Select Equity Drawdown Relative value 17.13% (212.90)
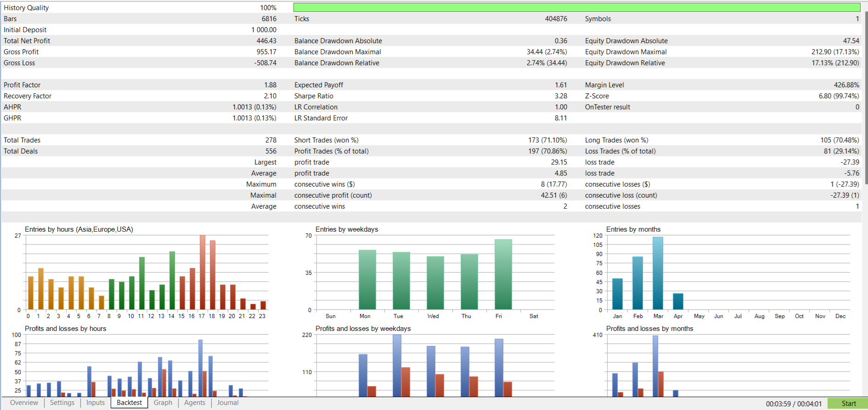 [835, 63]
